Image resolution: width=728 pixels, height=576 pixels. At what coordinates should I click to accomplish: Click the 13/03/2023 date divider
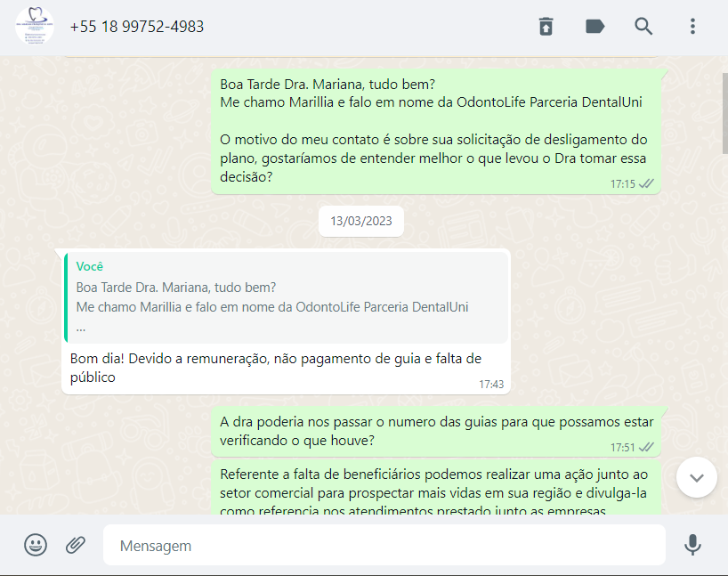(x=361, y=221)
